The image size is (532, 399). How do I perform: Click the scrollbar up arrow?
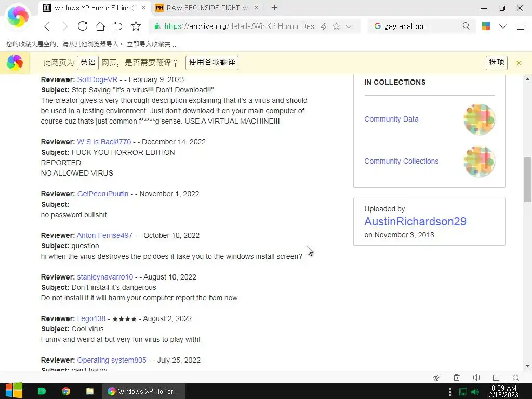pos(527,79)
